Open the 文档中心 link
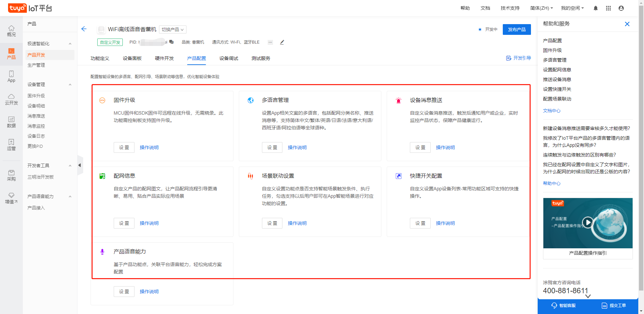644x314 pixels. tap(552, 111)
